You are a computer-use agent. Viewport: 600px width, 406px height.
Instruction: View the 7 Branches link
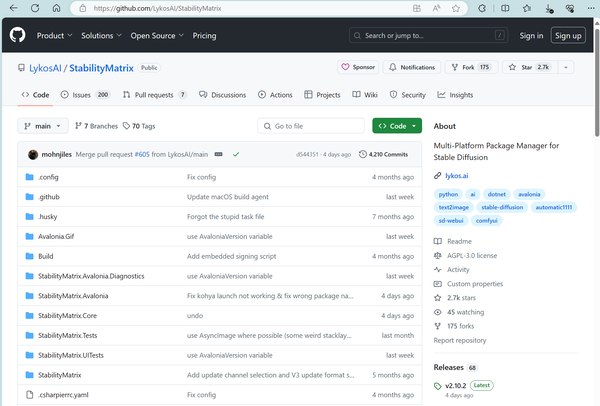pos(96,126)
